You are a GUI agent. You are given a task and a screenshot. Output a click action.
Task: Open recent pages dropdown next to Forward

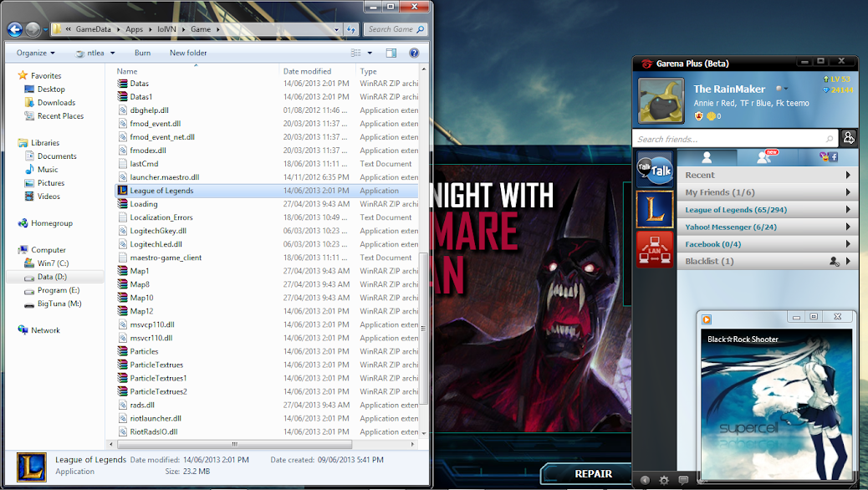45,30
